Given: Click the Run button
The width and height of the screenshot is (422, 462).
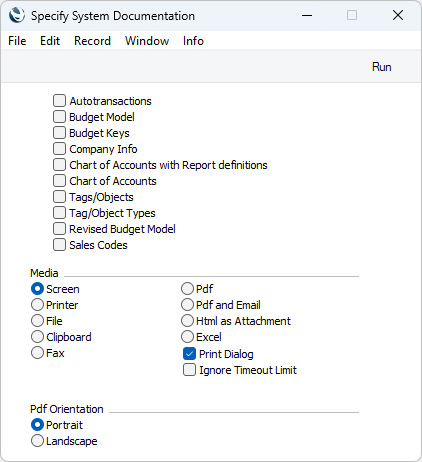Looking at the screenshot, I should pos(381,67).
